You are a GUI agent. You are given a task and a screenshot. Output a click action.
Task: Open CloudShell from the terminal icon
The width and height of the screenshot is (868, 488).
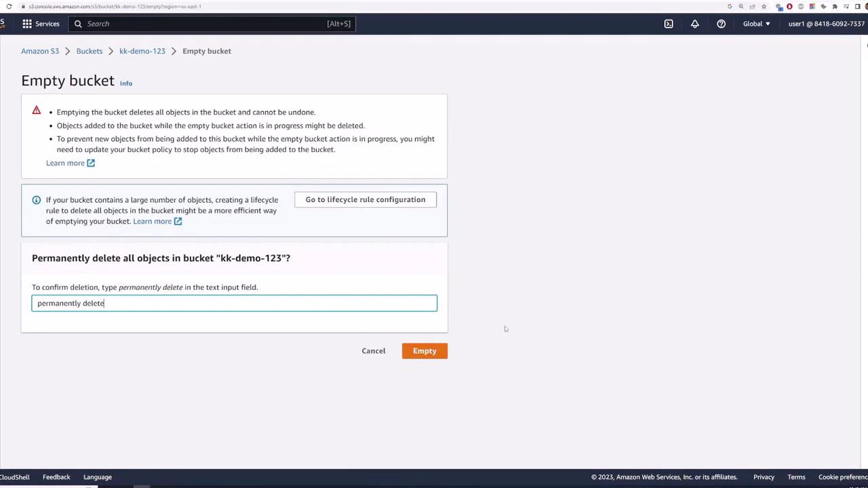[669, 24]
